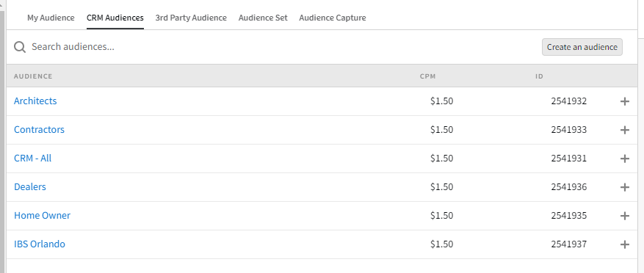Go to Audience Capture tab

click(332, 18)
